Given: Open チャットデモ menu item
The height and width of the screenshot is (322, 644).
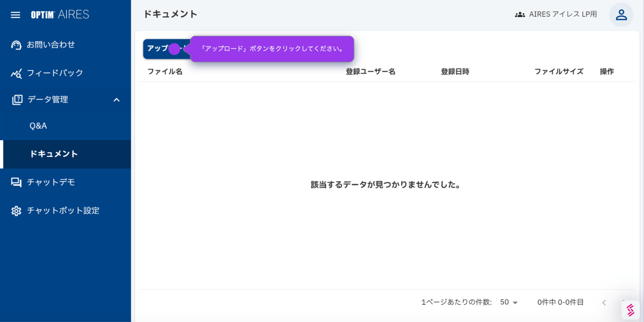Looking at the screenshot, I should coord(51,182).
